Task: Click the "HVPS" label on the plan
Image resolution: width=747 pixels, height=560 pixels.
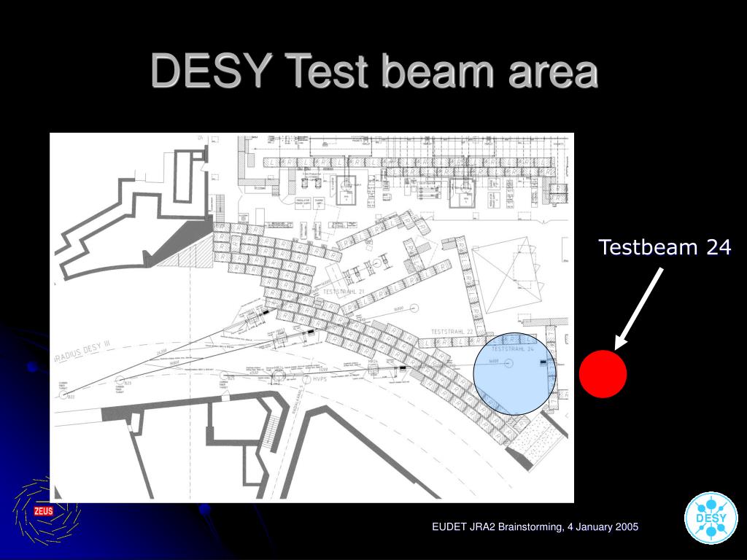Action: click(x=320, y=379)
